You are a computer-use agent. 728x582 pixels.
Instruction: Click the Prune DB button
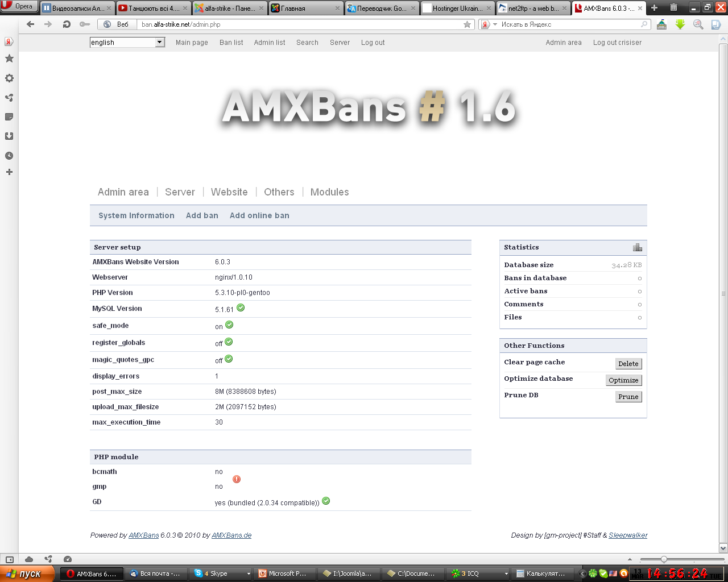click(x=628, y=397)
